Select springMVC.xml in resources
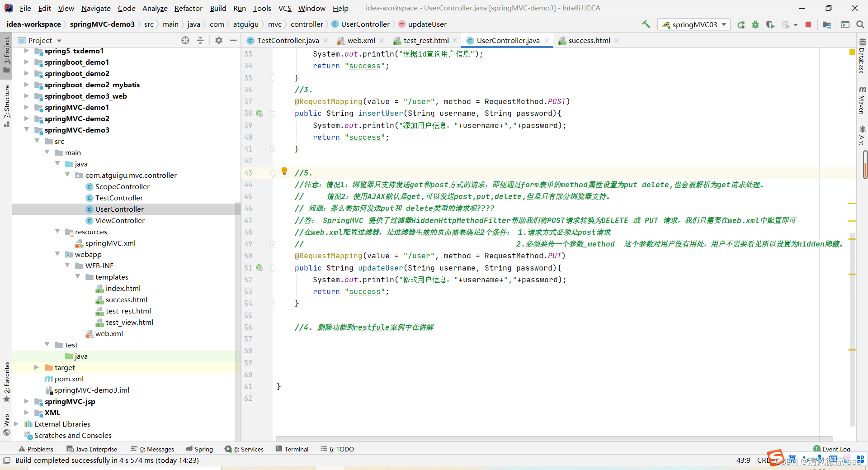The height and width of the screenshot is (470, 868). click(x=110, y=243)
